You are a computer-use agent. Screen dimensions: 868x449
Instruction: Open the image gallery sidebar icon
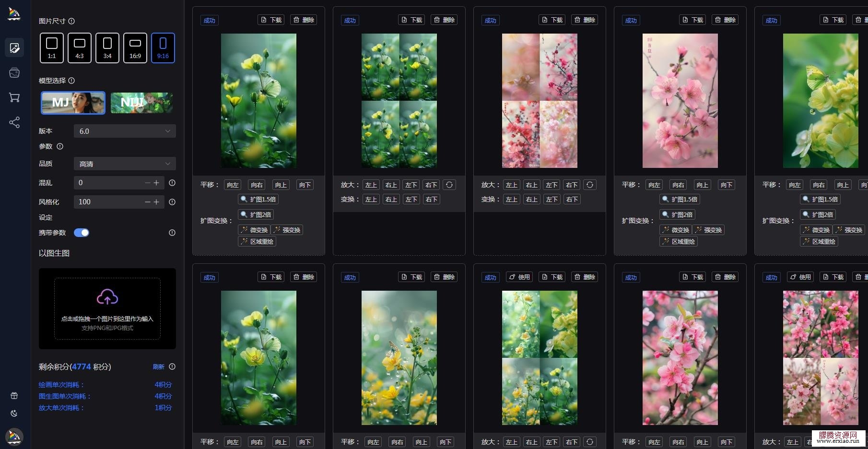pos(14,72)
